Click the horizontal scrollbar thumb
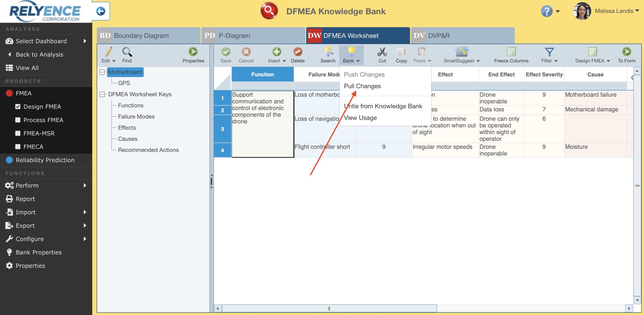The width and height of the screenshot is (644, 315). (329, 308)
